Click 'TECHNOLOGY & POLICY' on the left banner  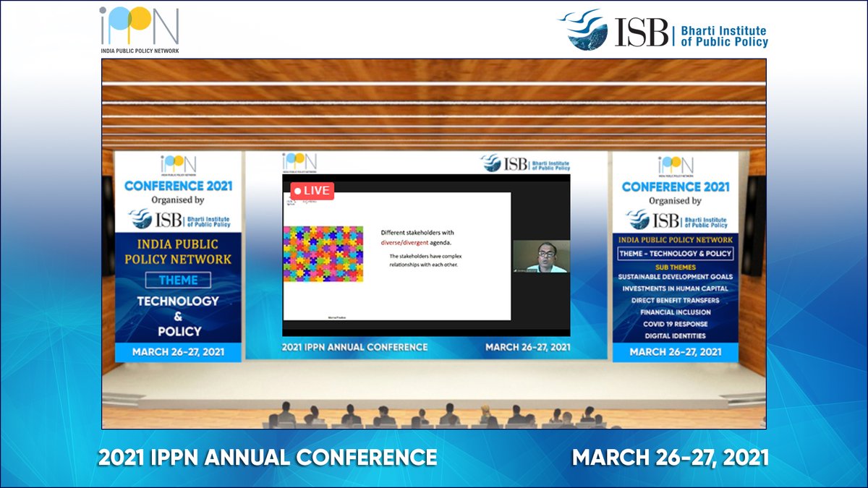178,316
